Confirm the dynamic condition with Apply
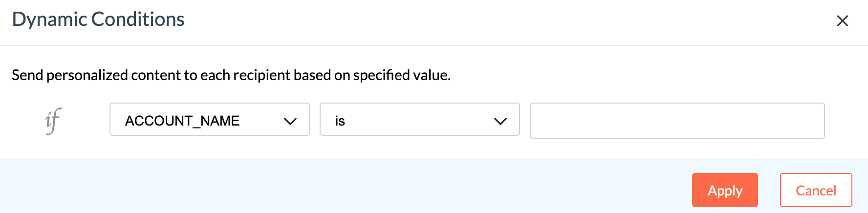Screen dimensions: 868x213 pos(725,190)
